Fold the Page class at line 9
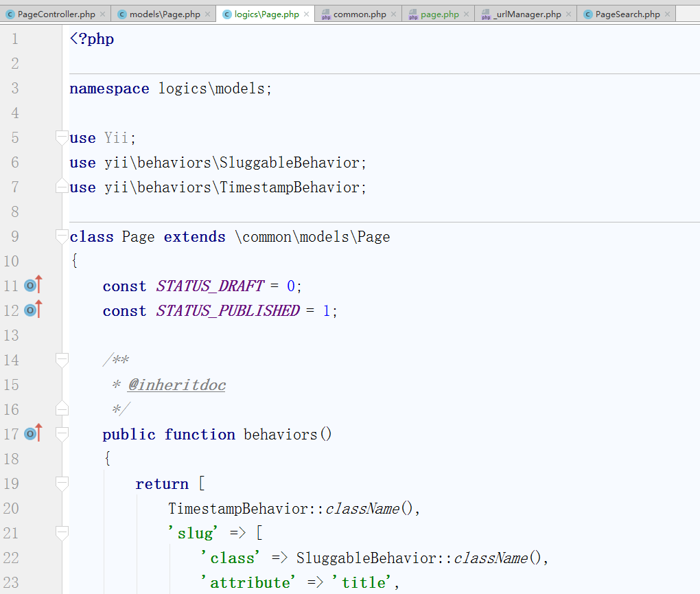 62,236
